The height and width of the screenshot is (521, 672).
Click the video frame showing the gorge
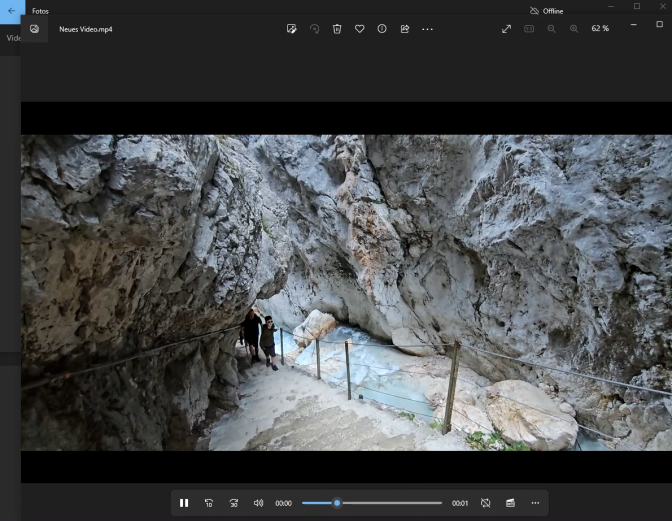345,292
